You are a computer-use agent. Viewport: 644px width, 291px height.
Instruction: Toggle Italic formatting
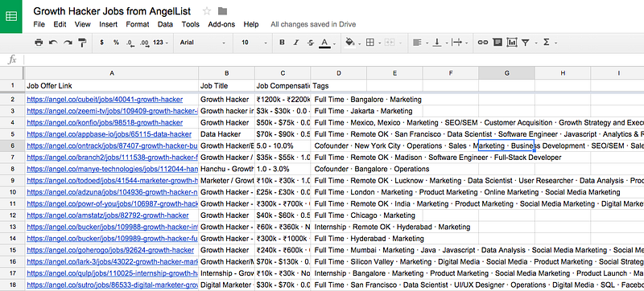click(x=295, y=43)
